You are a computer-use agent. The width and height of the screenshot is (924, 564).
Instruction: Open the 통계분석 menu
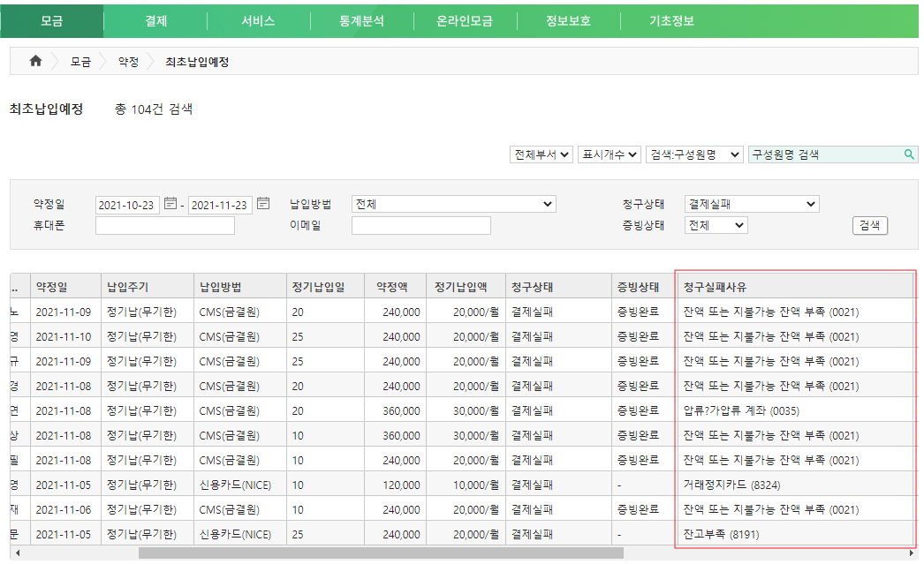361,20
